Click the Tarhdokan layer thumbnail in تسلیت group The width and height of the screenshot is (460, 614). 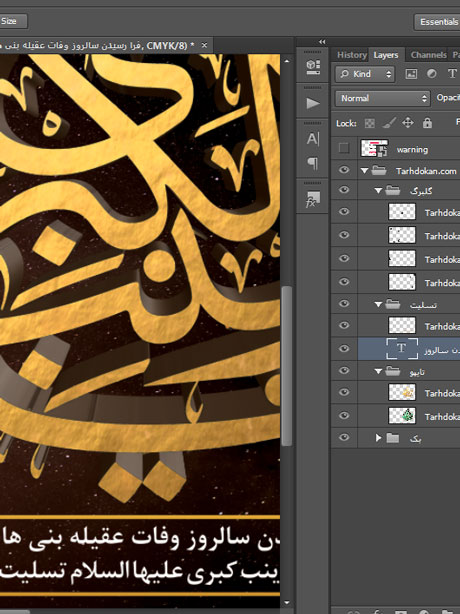point(402,325)
